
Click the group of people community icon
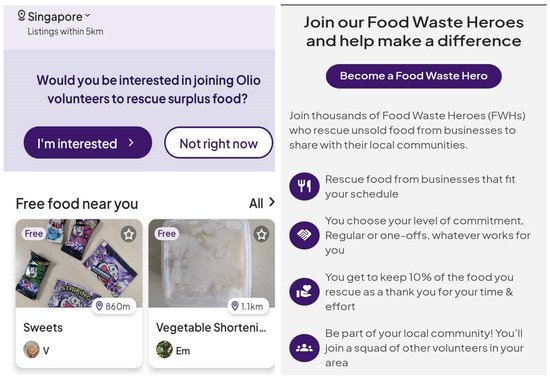[x=304, y=347]
